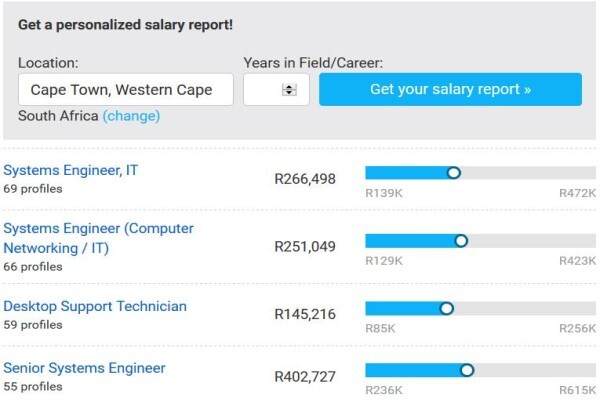The image size is (600, 400).
Task: Click the R145,216 salary figure
Action: coord(305,314)
